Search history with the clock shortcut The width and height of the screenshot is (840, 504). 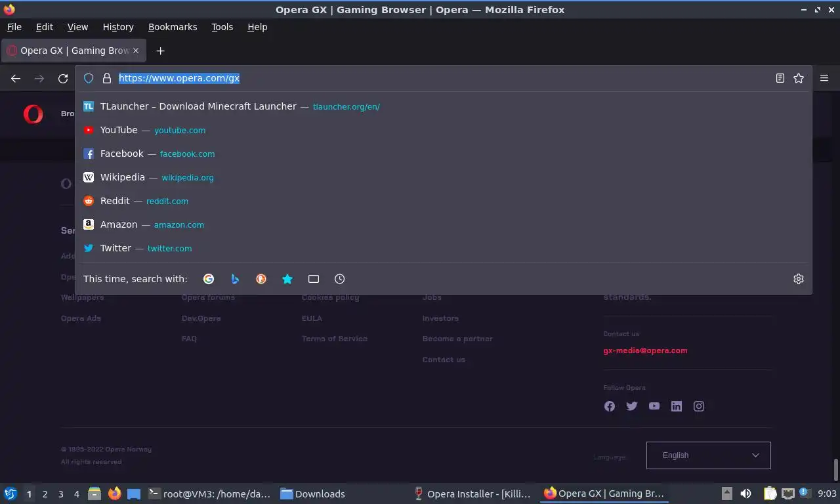point(340,279)
